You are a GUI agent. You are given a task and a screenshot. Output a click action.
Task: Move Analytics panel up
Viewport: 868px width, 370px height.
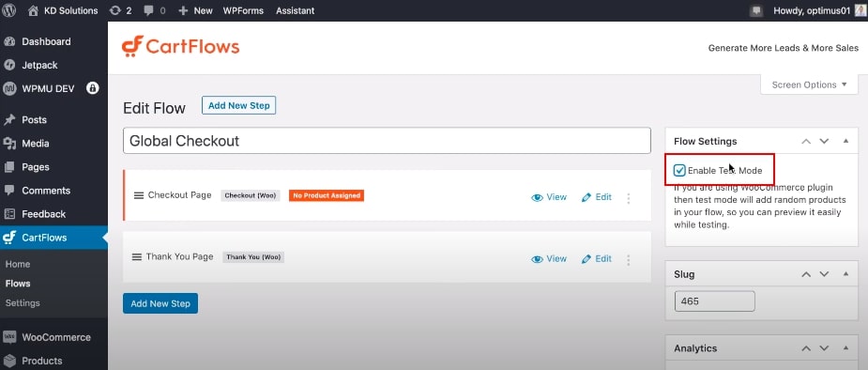806,348
